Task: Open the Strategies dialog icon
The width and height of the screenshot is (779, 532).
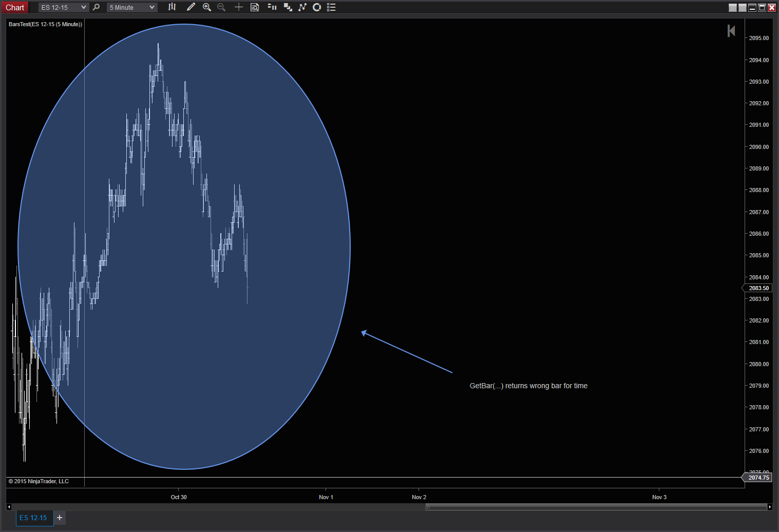Action: [x=317, y=7]
